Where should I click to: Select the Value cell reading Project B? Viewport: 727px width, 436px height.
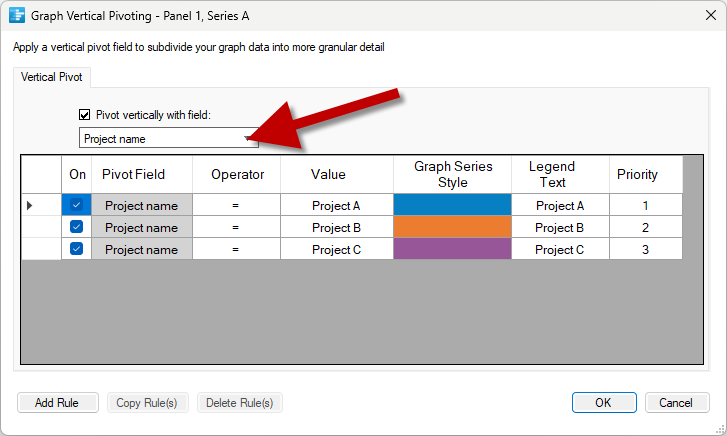tap(337, 227)
